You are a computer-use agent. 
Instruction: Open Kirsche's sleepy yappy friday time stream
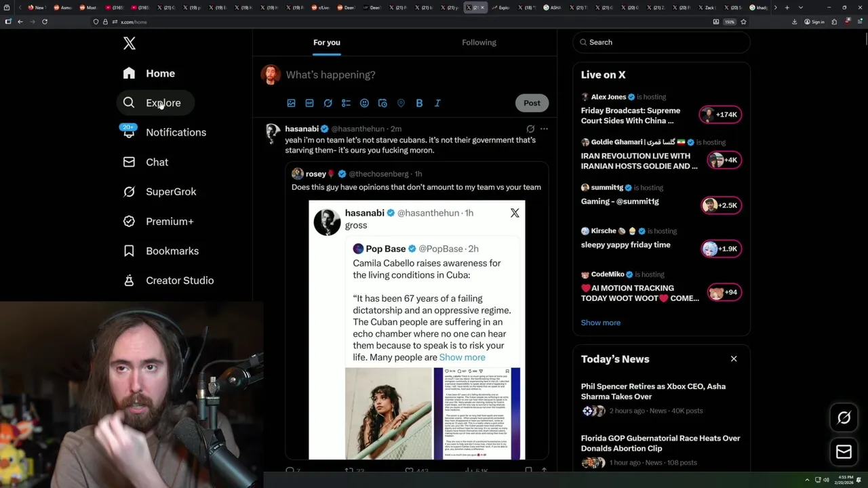tap(625, 245)
